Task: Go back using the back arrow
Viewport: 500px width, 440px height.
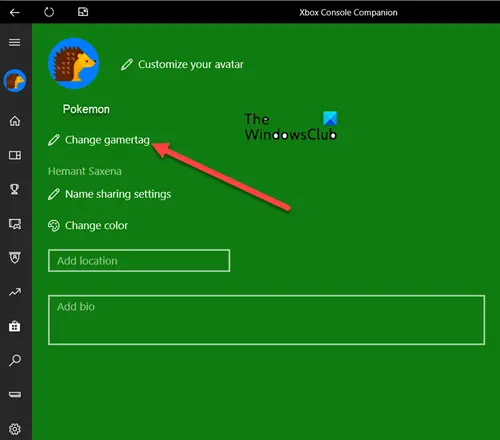Action: pos(15,13)
